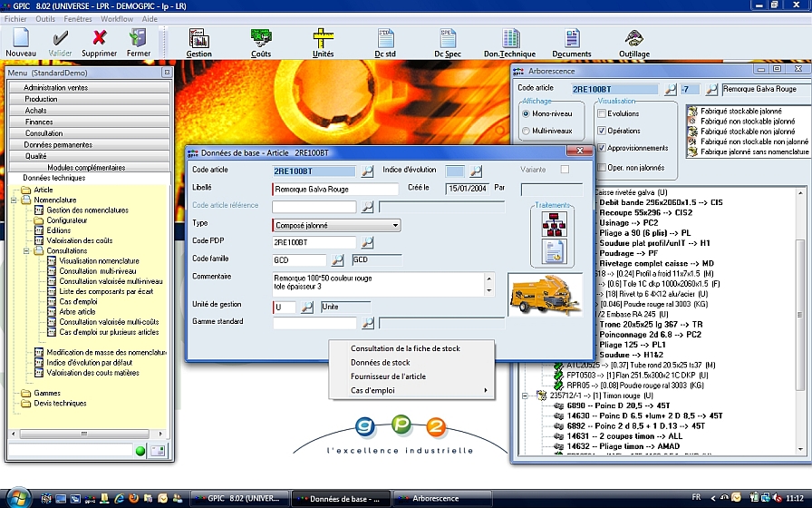
Task: Click the Supprimer red X icon
Action: click(x=100, y=38)
